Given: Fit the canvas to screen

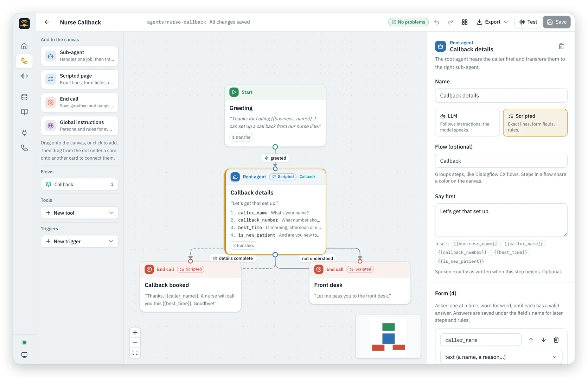Looking at the screenshot, I should coord(135,353).
